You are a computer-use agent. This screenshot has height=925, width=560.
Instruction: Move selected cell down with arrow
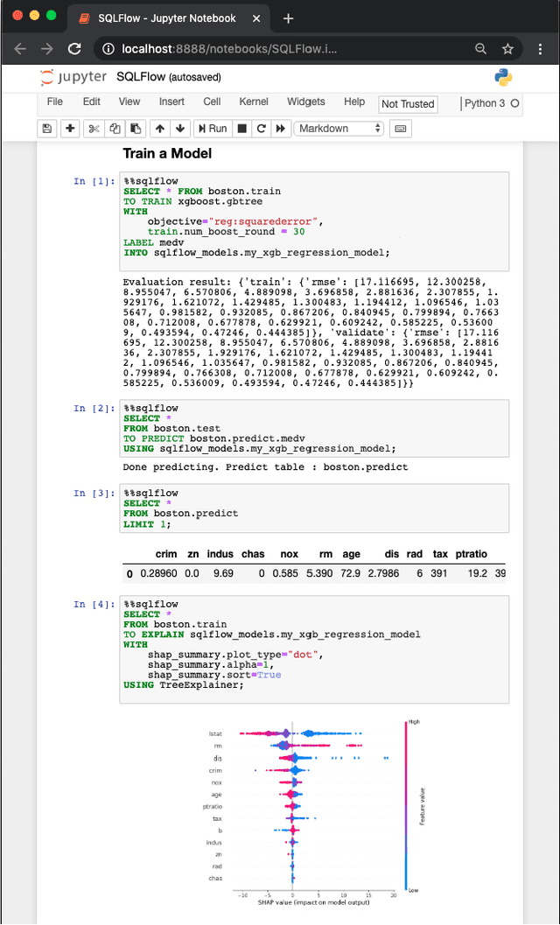178,129
